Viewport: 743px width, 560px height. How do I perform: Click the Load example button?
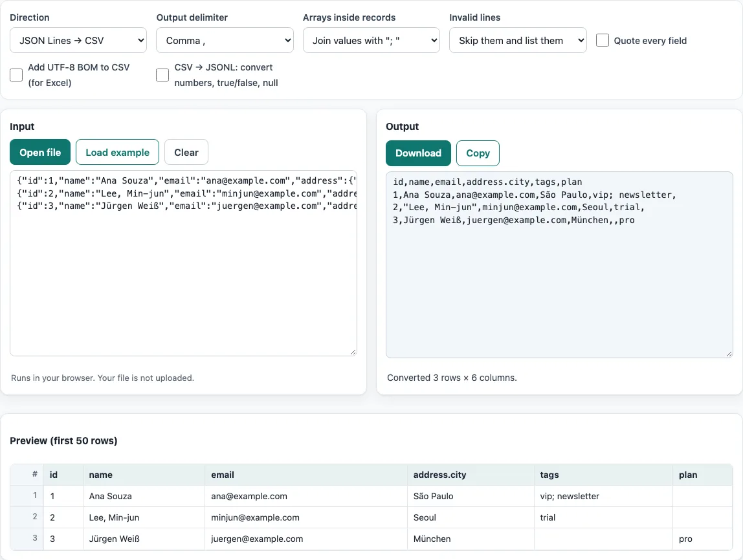(118, 153)
